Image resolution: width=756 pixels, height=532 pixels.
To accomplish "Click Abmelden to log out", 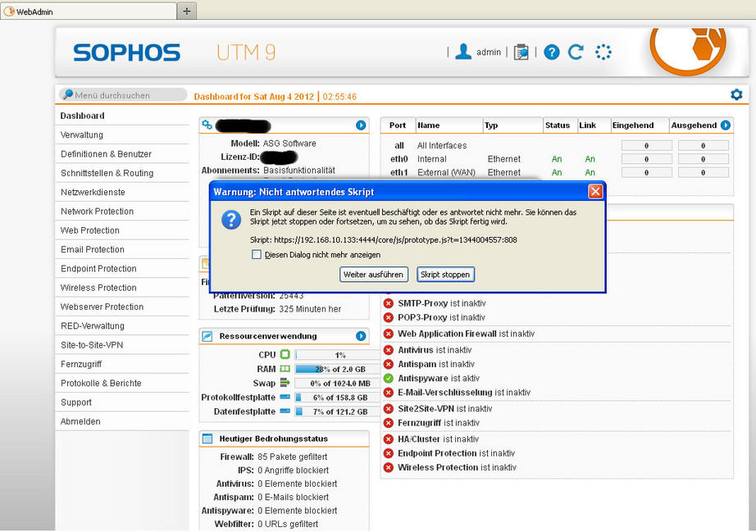I will pyautogui.click(x=122, y=421).
